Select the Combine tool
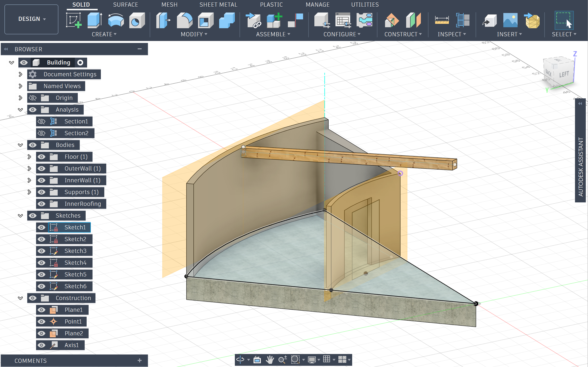 (x=227, y=20)
